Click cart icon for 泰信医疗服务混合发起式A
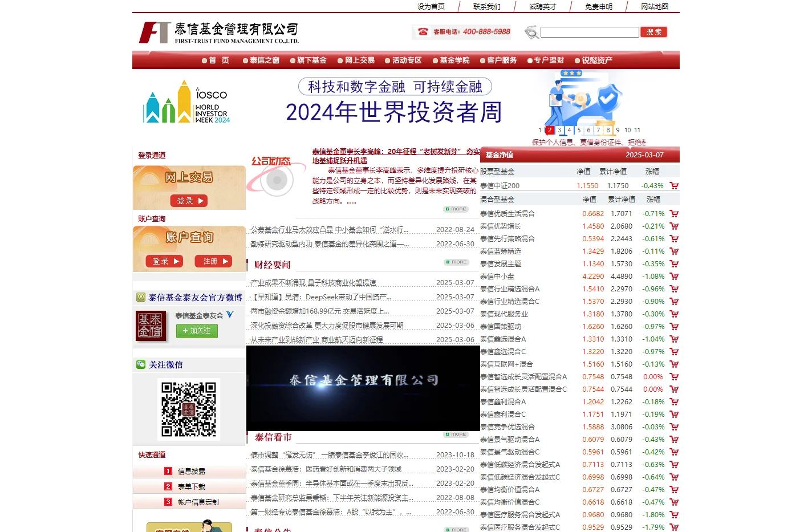The height and width of the screenshot is (532, 812). click(x=674, y=514)
